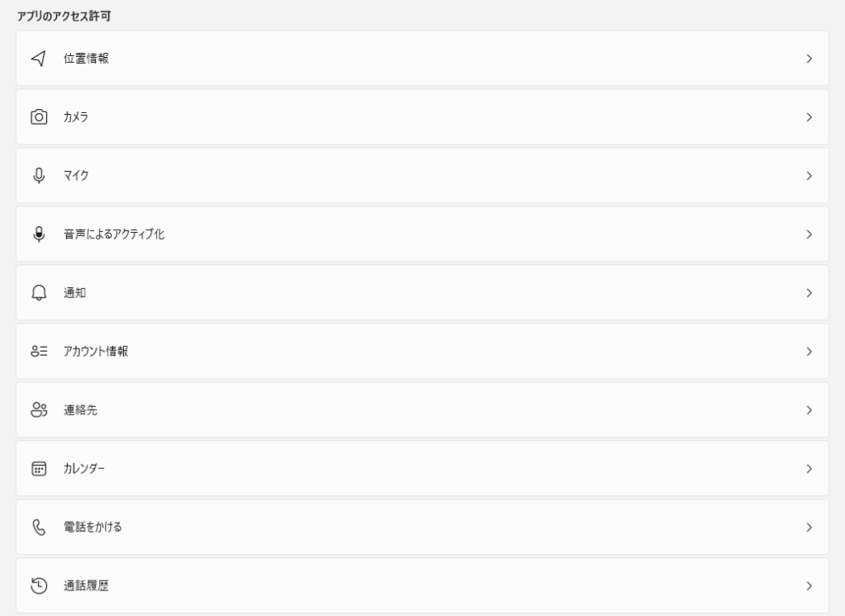Click the camera icon
The width and height of the screenshot is (845, 616).
[x=38, y=117]
